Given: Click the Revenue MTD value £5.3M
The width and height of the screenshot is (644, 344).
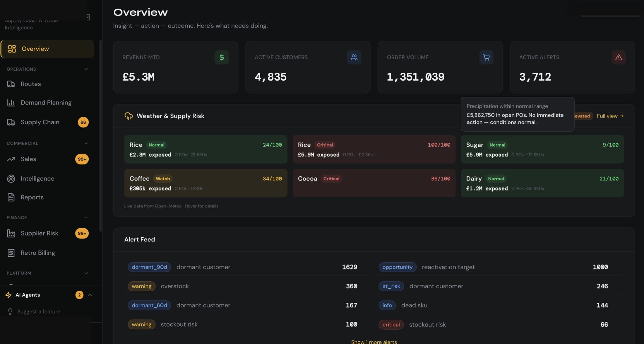Looking at the screenshot, I should (138, 77).
